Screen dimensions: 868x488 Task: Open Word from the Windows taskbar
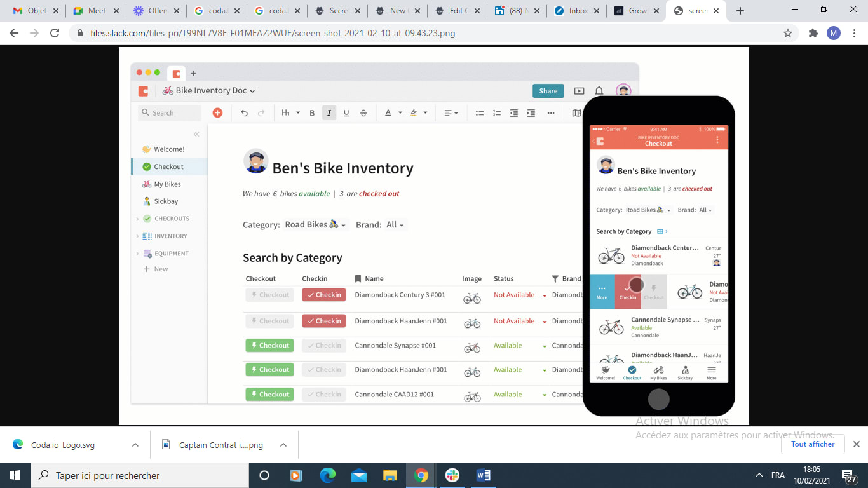484,475
